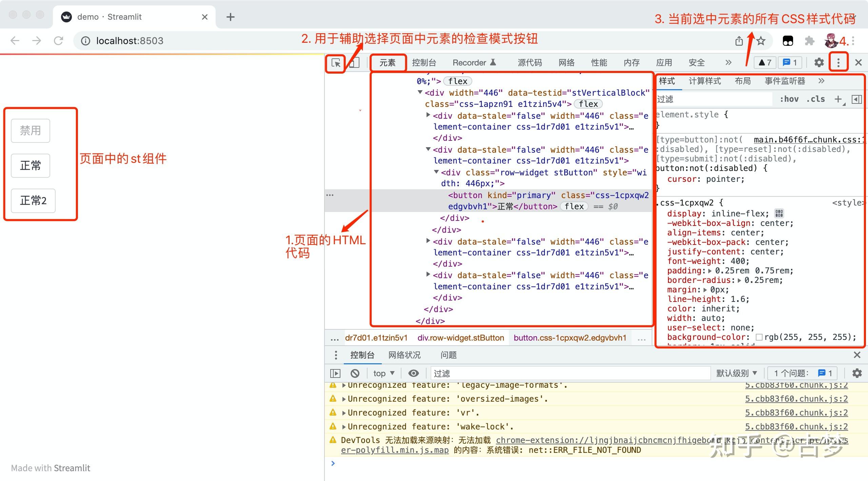Click the white background-color swatch
This screenshot has height=481, width=868.
tap(759, 337)
